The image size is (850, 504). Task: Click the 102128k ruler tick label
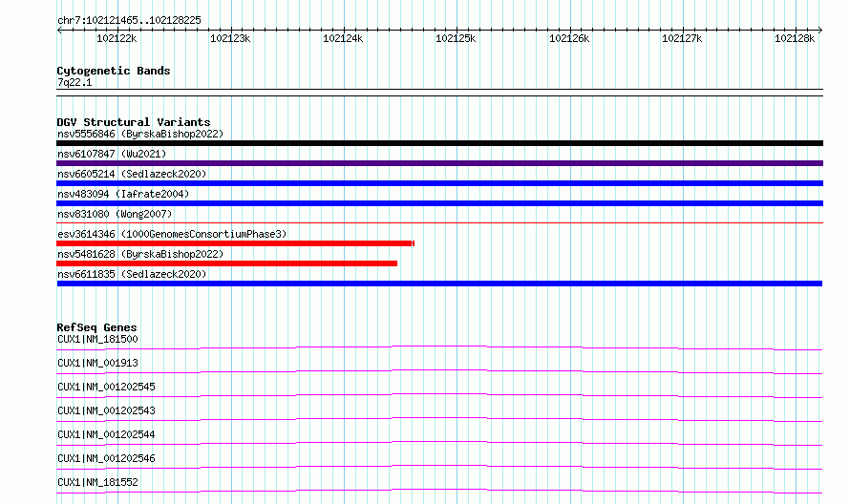(795, 38)
